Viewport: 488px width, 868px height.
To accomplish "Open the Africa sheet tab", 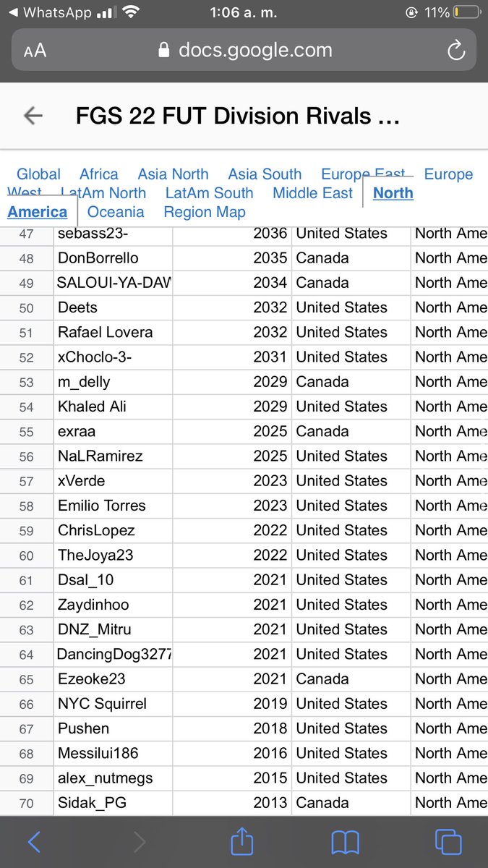I will pyautogui.click(x=99, y=174).
